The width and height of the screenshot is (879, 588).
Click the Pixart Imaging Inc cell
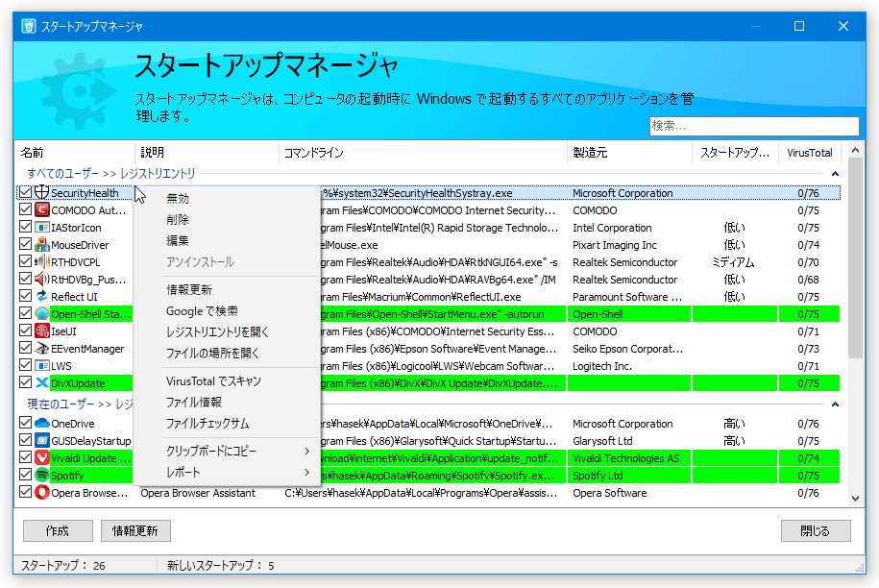(x=615, y=245)
